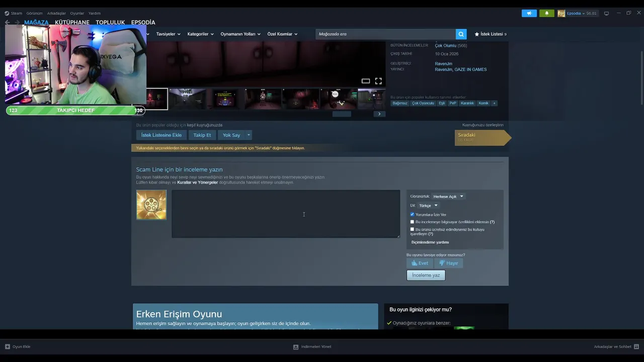The width and height of the screenshot is (644, 362).
Task: Submit with İnceleme yaz button
Action: point(426,275)
